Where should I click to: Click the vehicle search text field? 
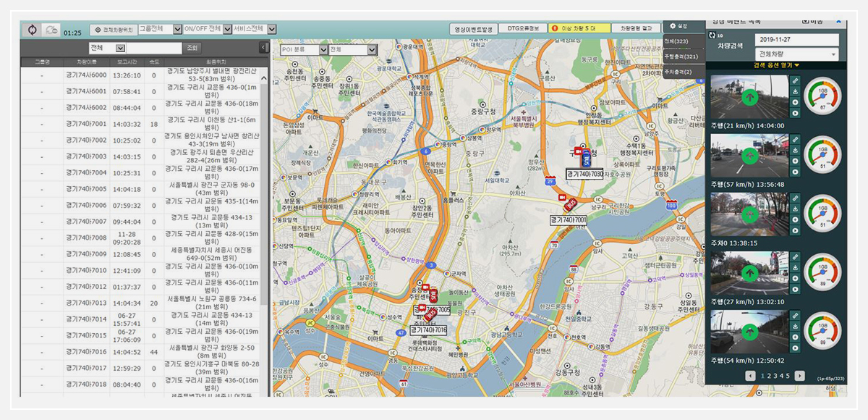click(155, 49)
